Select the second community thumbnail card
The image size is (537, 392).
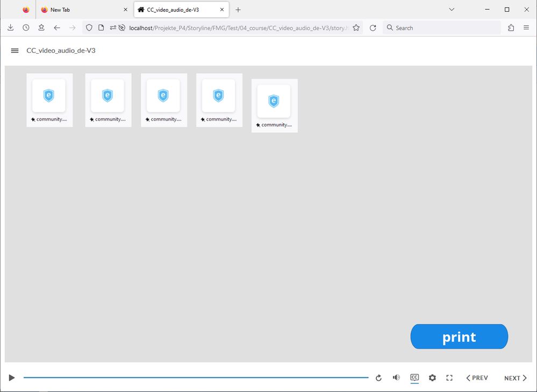click(108, 100)
